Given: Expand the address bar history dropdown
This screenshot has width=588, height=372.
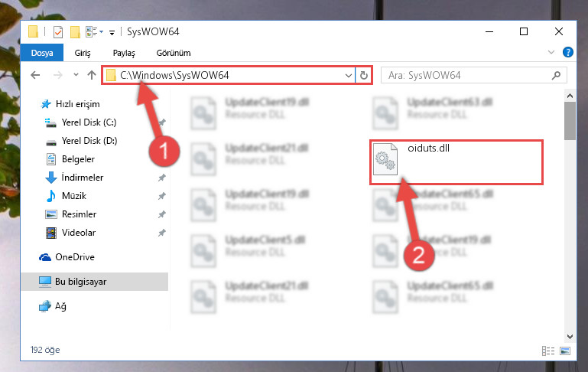Looking at the screenshot, I should (x=349, y=76).
